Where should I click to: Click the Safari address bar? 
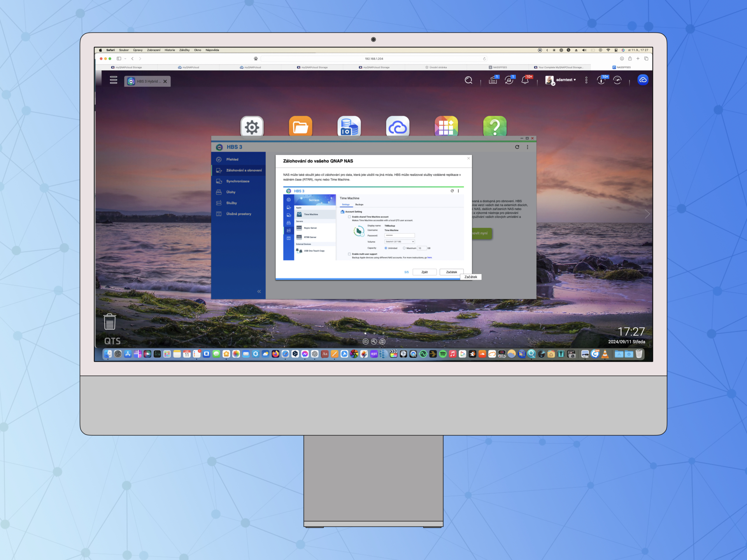click(x=373, y=59)
